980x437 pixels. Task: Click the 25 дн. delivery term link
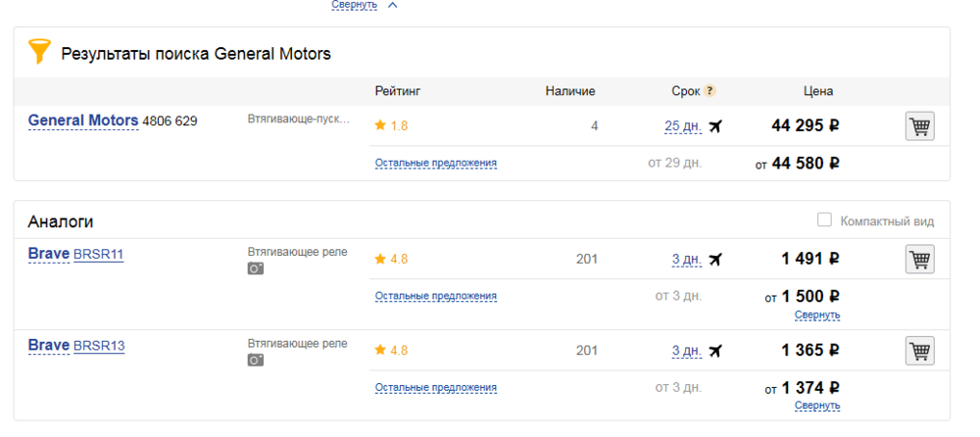click(x=683, y=126)
